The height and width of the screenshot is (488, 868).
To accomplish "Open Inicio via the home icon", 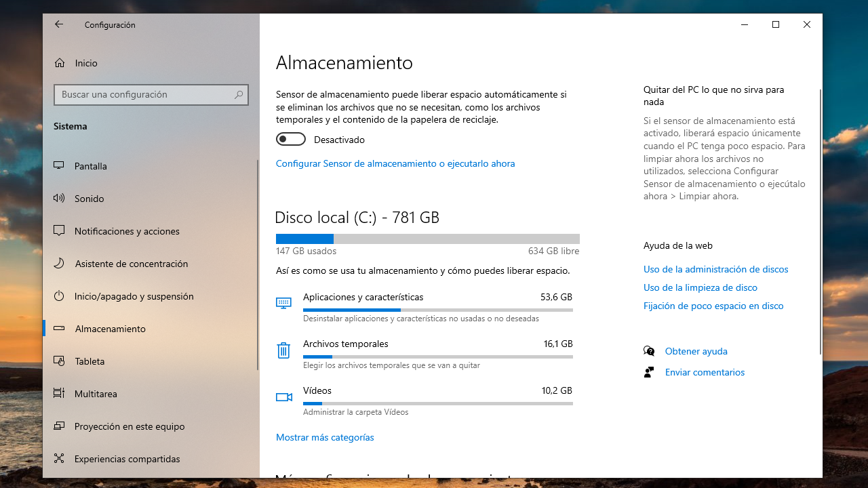I will click(60, 63).
